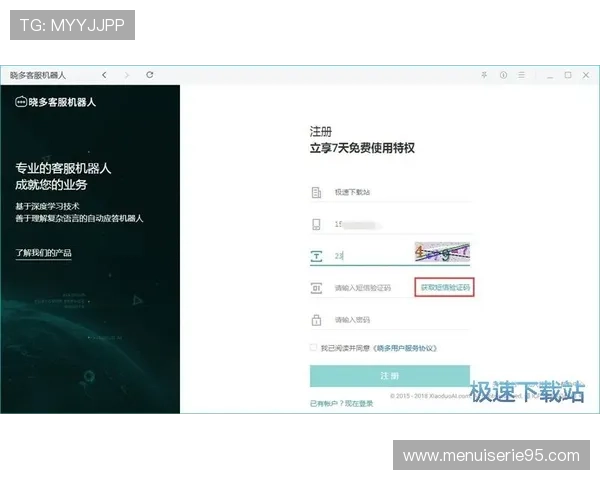Click 获取短信验证码 to get SMS code
The height and width of the screenshot is (480, 600).
[x=444, y=287]
